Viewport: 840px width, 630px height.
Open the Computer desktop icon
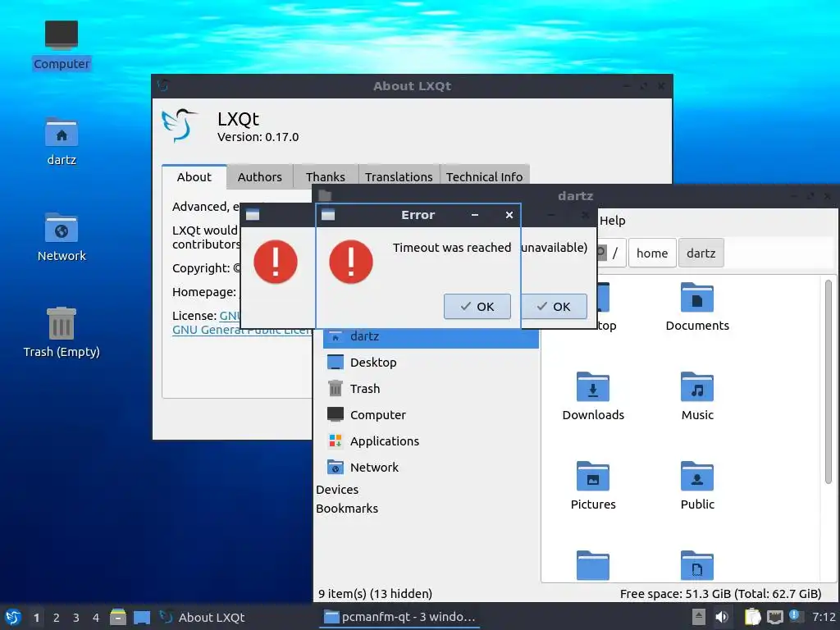(x=61, y=45)
